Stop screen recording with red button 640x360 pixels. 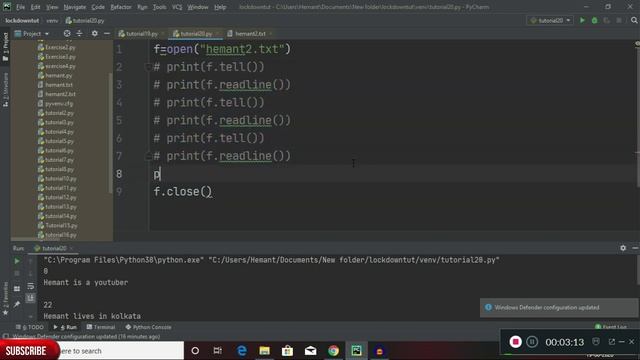[x=516, y=342]
